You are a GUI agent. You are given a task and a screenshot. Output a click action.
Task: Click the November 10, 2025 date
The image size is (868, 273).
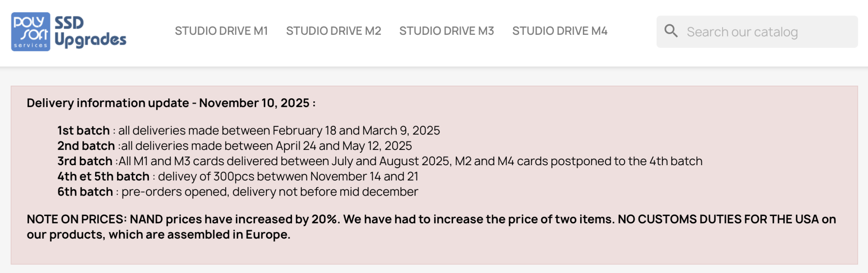pyautogui.click(x=254, y=103)
